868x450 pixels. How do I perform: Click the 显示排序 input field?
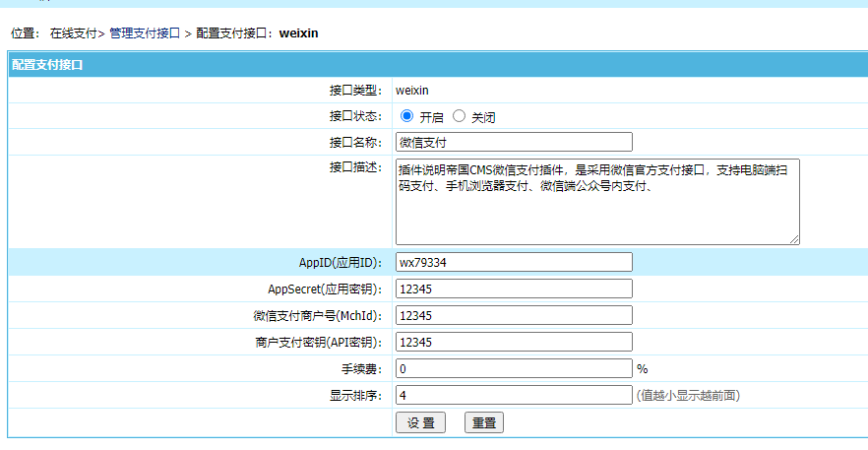click(513, 395)
